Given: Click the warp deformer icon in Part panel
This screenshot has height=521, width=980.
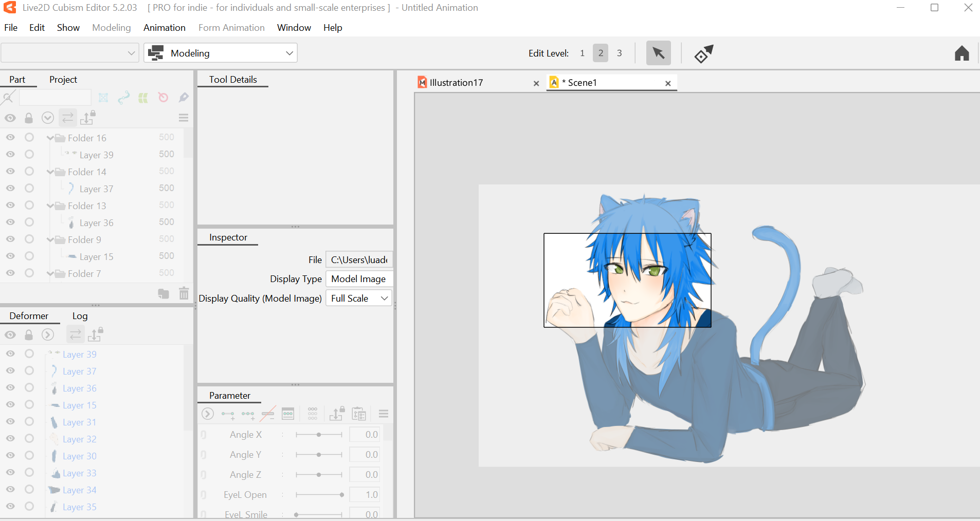Looking at the screenshot, I should (103, 98).
